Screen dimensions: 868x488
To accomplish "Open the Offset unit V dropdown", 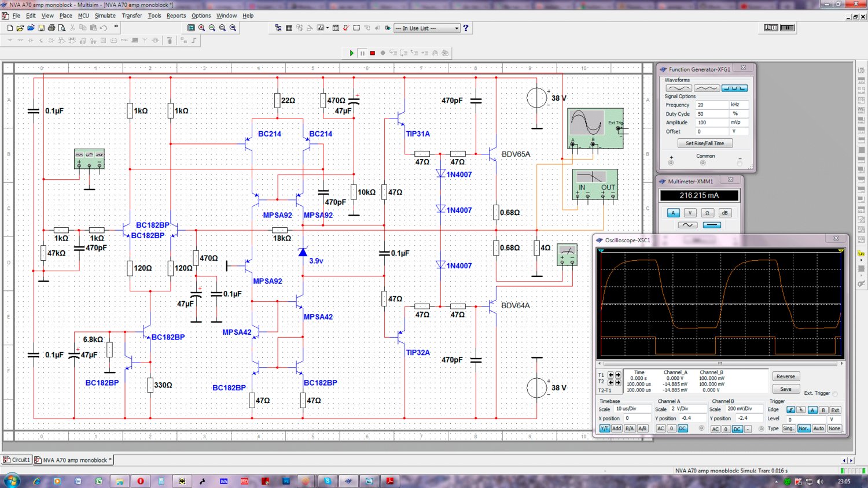I will point(739,131).
